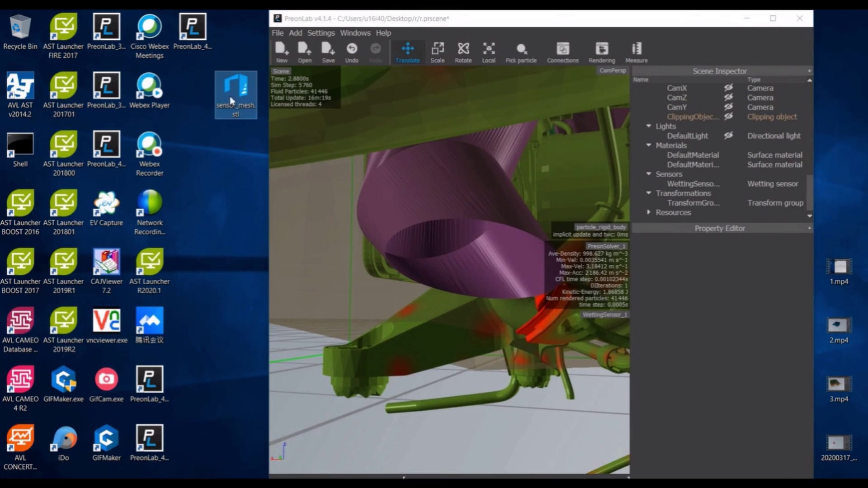Select the WettingSensor tree item
Viewport: 868px width, 488px height.
(693, 184)
